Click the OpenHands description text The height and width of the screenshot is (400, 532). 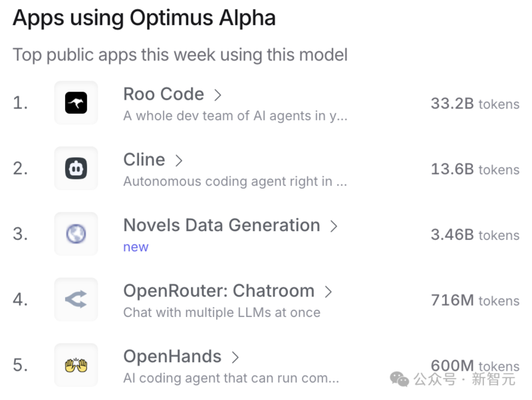(199, 378)
